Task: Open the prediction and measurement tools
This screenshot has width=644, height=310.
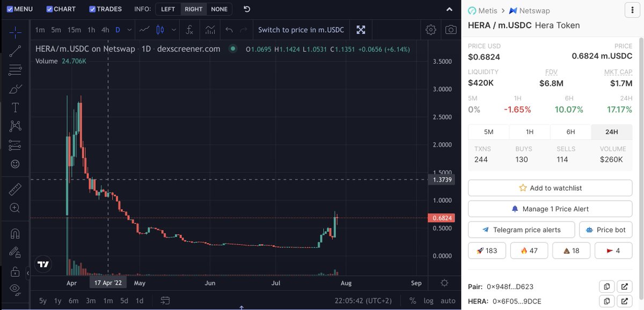Action: point(15,145)
